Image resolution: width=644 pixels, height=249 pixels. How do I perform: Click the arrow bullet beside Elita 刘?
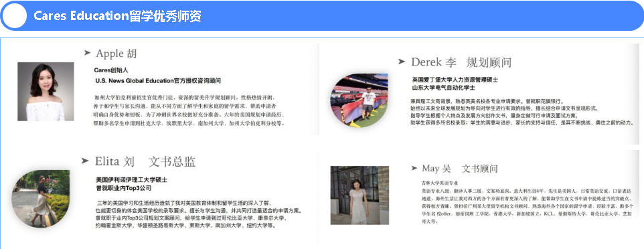(85, 161)
